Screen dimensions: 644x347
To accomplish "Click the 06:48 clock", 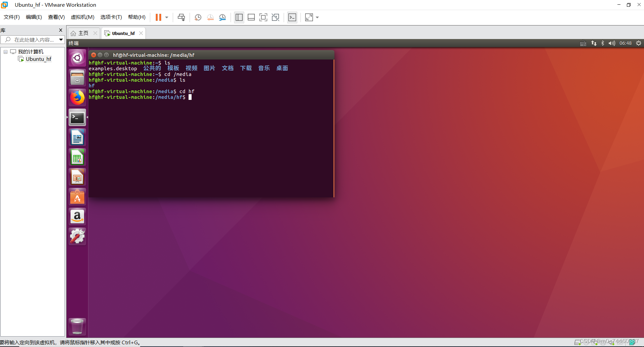I will coord(626,43).
